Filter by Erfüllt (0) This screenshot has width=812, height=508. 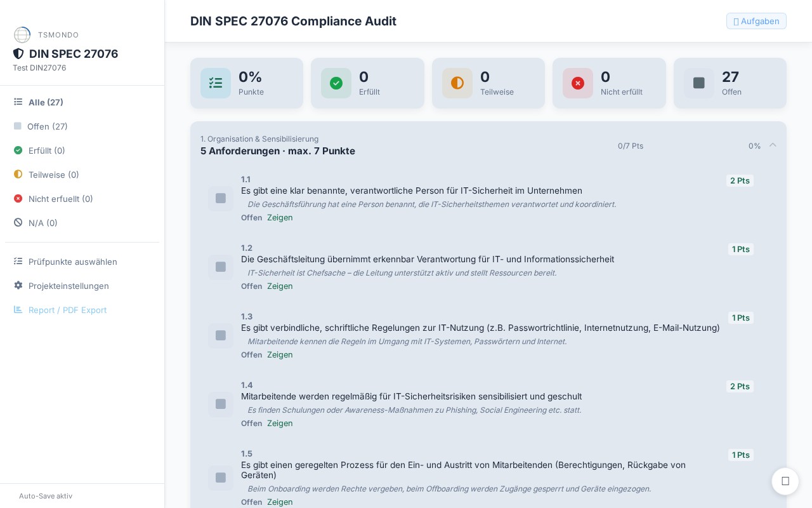tap(82, 150)
